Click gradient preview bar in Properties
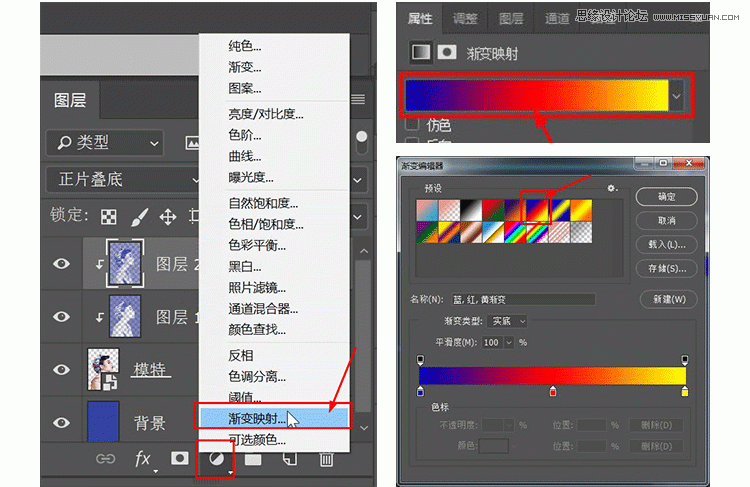 [x=537, y=96]
